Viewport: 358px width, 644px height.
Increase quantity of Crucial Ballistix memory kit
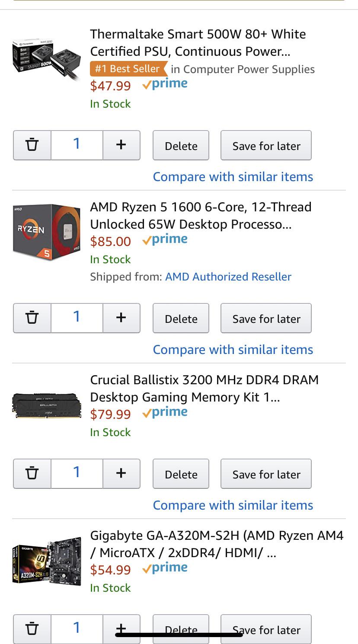click(x=121, y=473)
